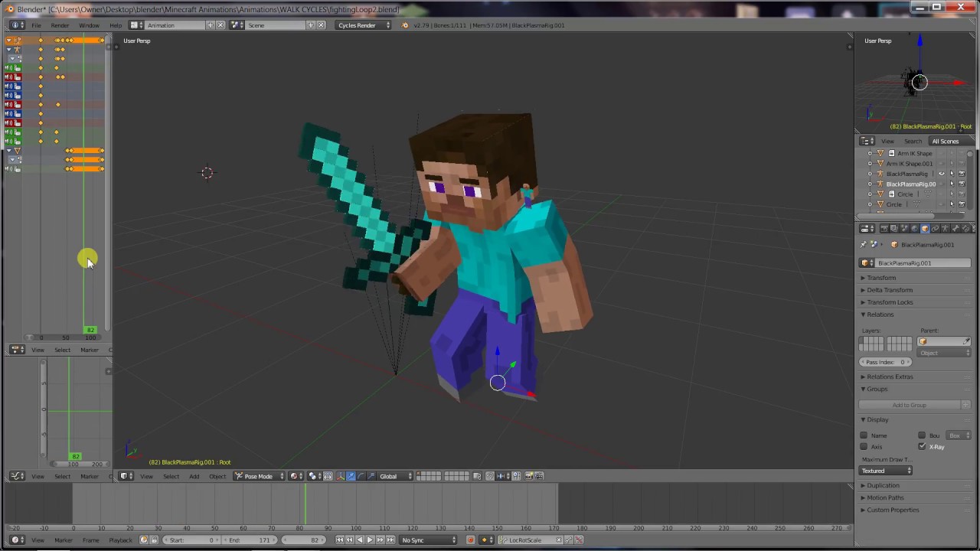The height and width of the screenshot is (551, 980).
Task: Open the pivot point icon menu
Action: [314, 476]
